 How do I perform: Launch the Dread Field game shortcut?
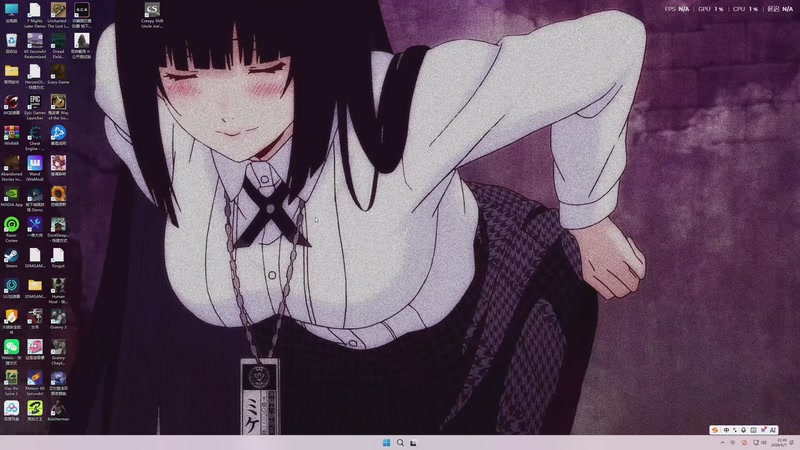(x=58, y=45)
